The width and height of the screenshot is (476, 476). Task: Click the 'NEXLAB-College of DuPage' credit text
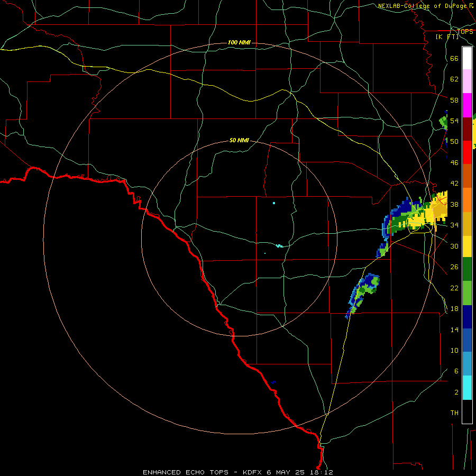click(x=423, y=6)
